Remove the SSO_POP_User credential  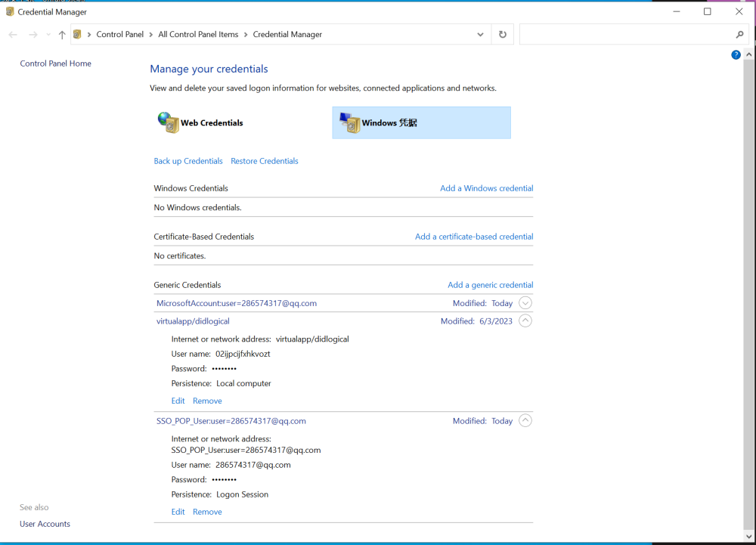207,512
